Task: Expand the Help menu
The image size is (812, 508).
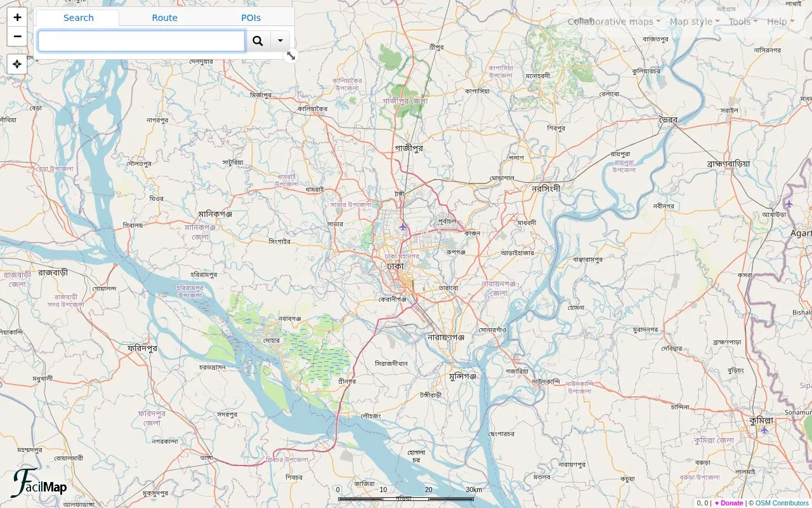Action: [x=780, y=22]
